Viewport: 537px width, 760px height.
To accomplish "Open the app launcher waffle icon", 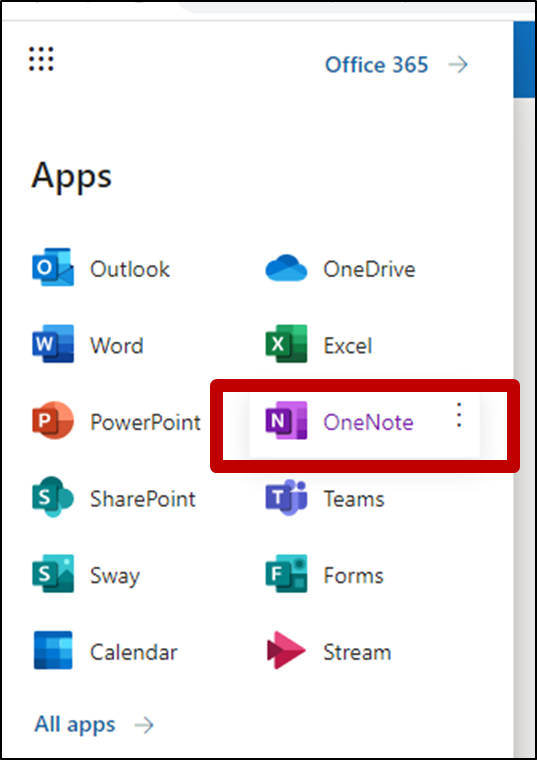I will click(x=41, y=59).
